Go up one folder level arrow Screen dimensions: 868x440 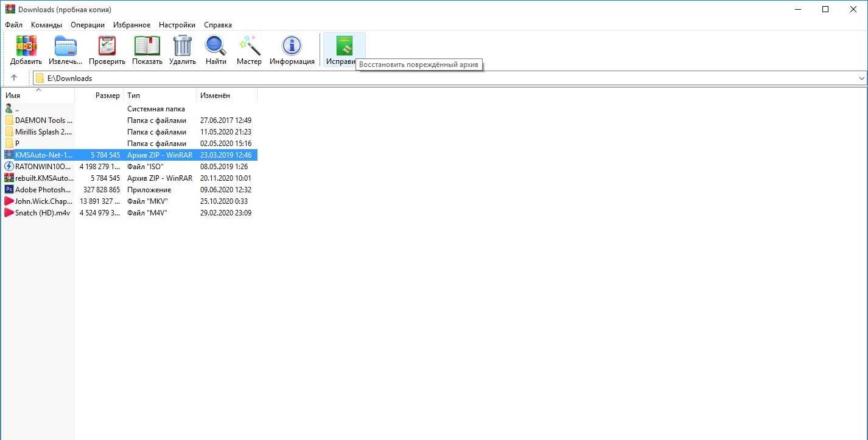click(x=14, y=78)
